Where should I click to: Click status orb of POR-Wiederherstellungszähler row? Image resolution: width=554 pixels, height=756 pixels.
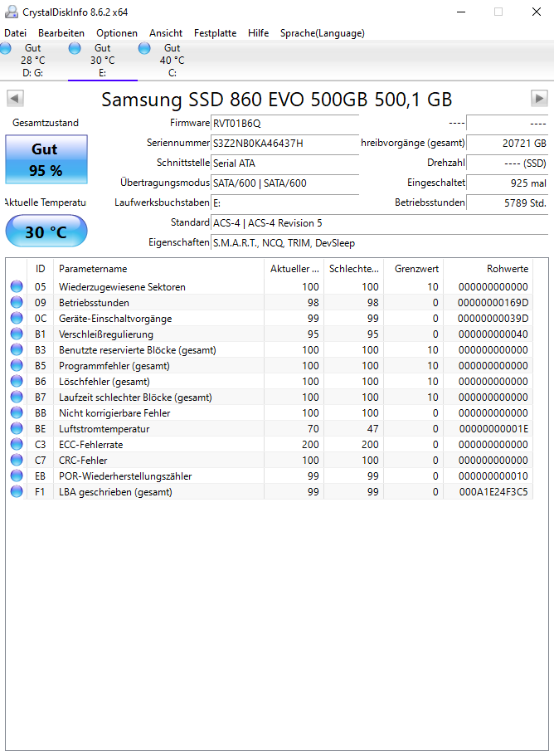17,476
